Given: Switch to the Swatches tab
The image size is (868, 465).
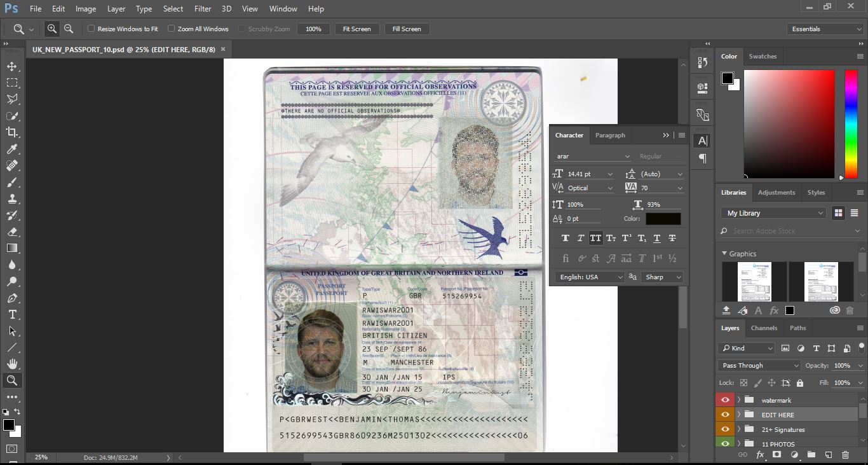Looking at the screenshot, I should pos(763,56).
